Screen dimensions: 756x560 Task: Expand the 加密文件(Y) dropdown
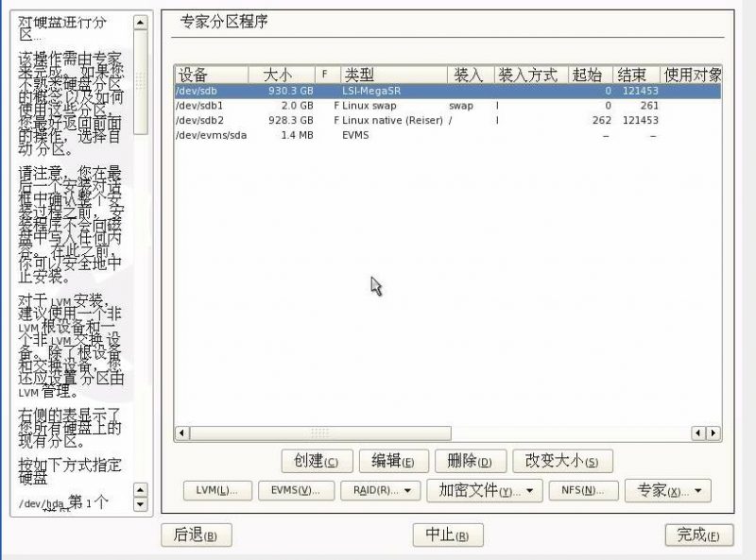click(485, 490)
